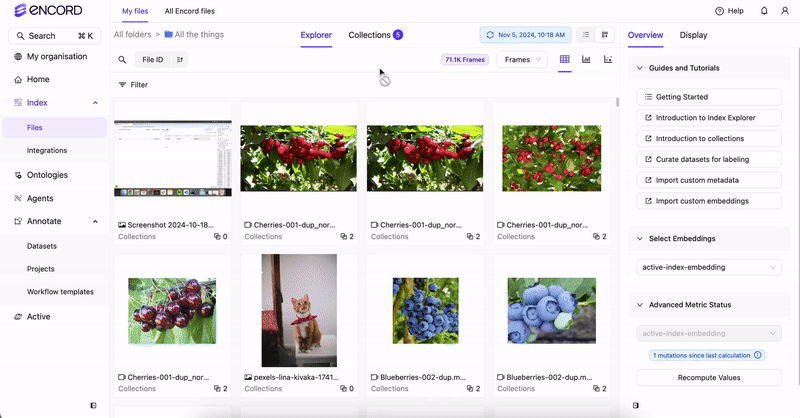Click the Filter icon

tap(122, 85)
